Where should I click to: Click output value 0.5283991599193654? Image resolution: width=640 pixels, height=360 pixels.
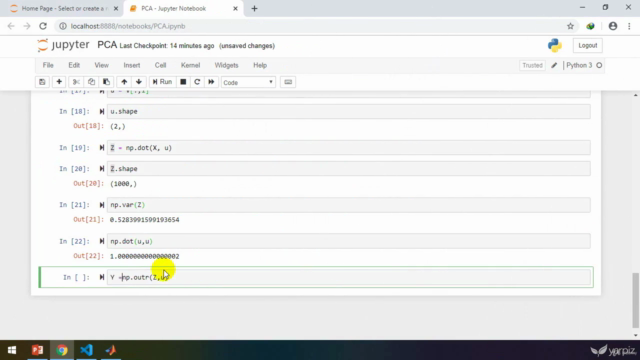(x=144, y=220)
